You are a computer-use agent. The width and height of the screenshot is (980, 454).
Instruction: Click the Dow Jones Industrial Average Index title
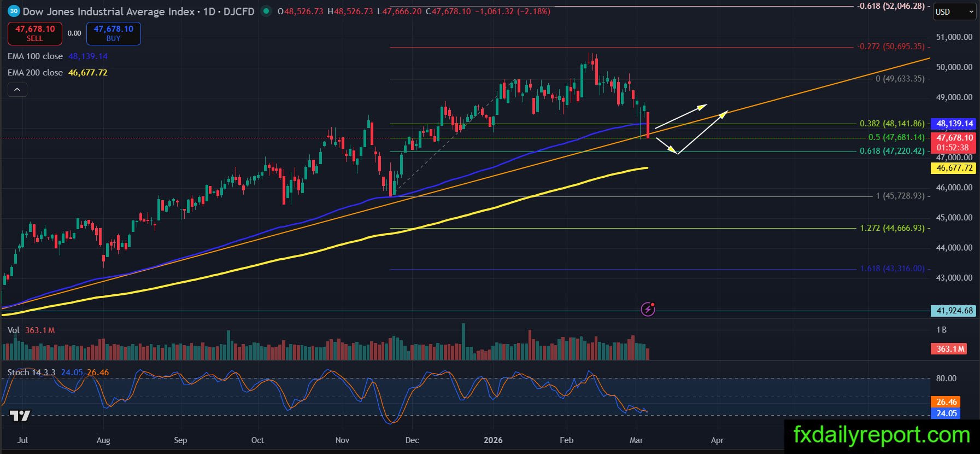[109, 11]
